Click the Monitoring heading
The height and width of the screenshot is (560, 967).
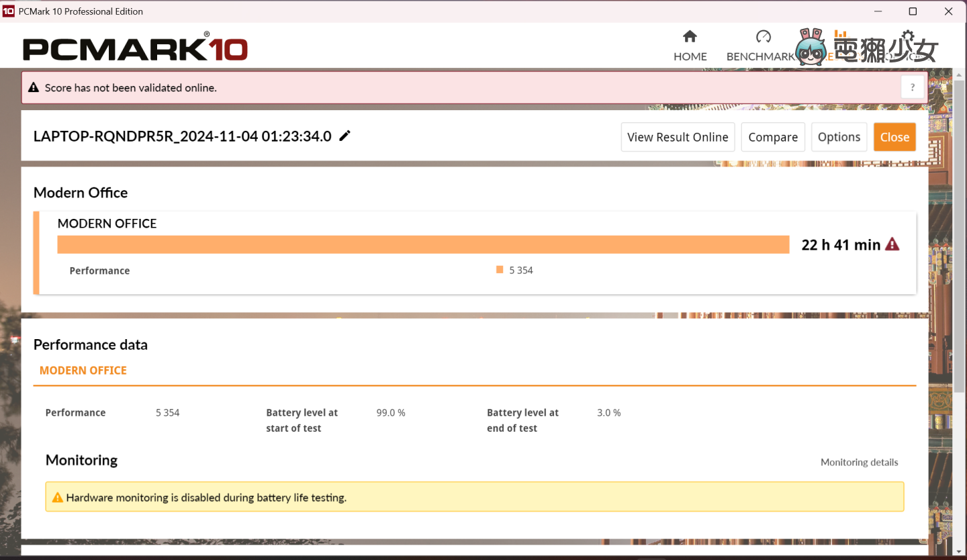point(81,460)
